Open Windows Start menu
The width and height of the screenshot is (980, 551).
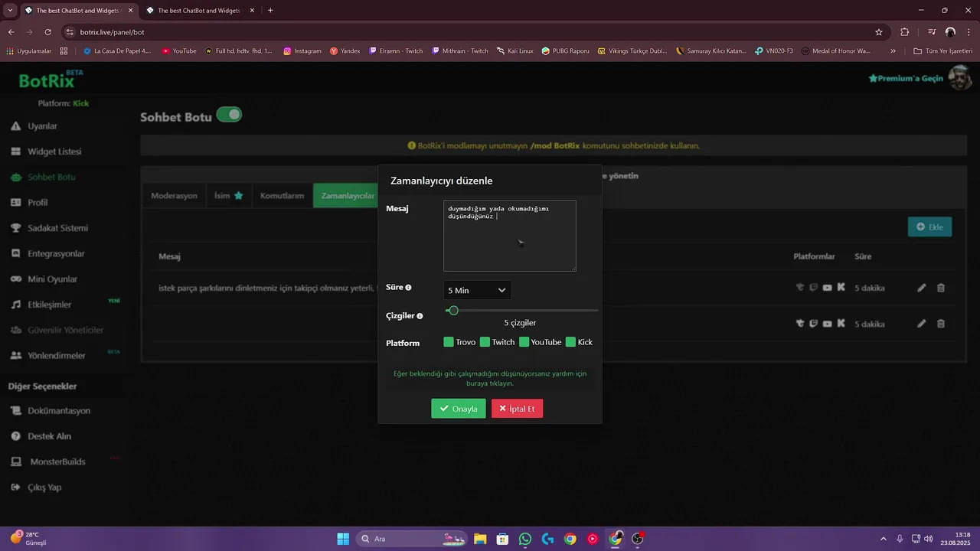343,539
